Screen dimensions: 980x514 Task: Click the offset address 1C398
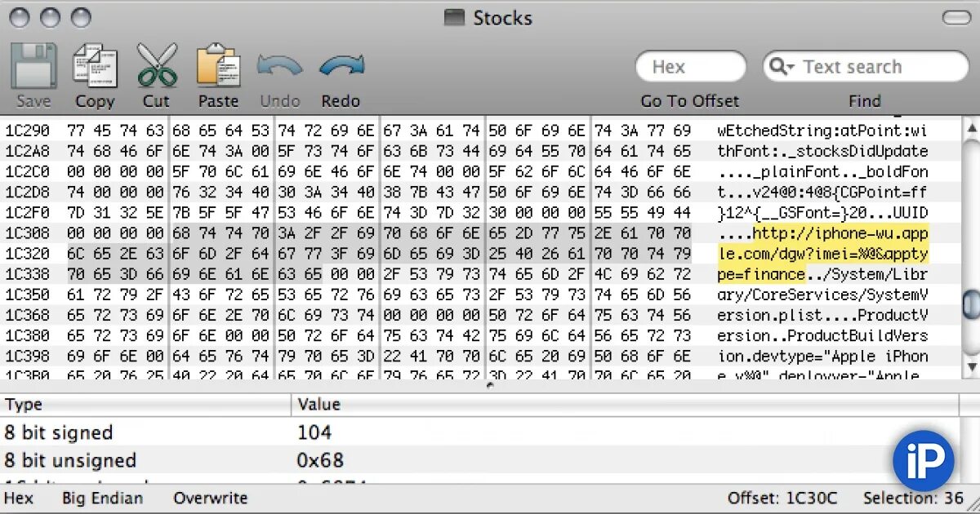27,356
